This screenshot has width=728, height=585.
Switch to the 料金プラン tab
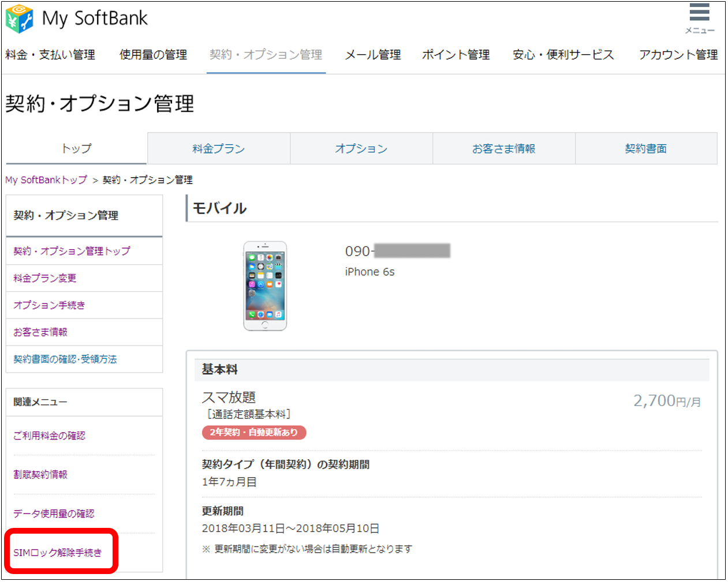[219, 148]
